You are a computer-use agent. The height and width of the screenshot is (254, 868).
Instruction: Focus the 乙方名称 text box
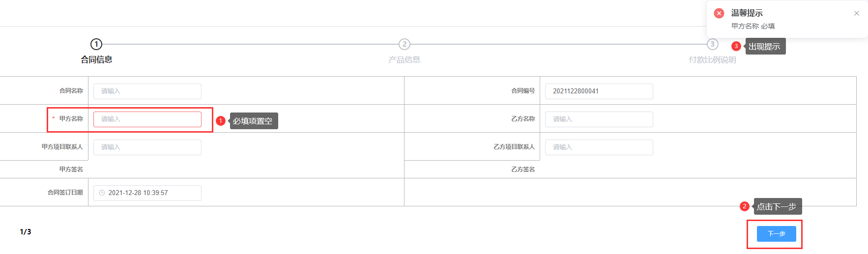[599, 119]
